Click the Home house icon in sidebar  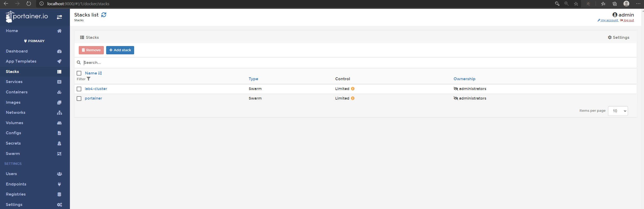pos(59,31)
